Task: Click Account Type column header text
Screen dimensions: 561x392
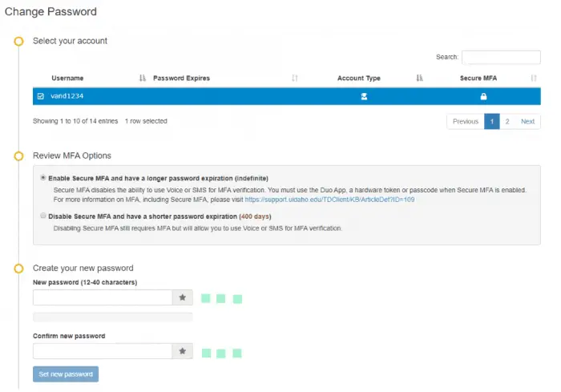Action: click(359, 78)
